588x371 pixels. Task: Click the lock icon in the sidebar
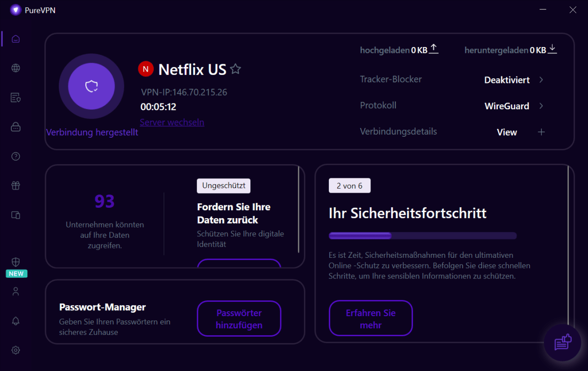[x=16, y=127]
